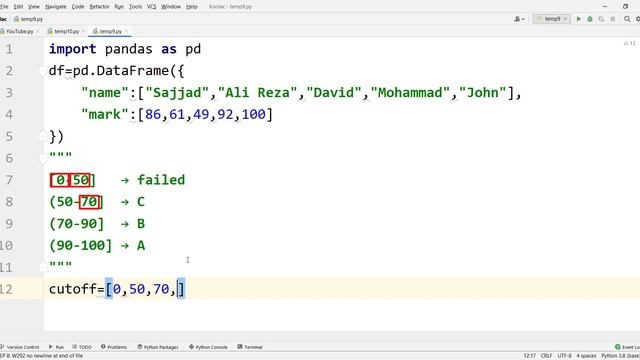
Task: Collapse the fold marker at line 5
Action: (42, 136)
